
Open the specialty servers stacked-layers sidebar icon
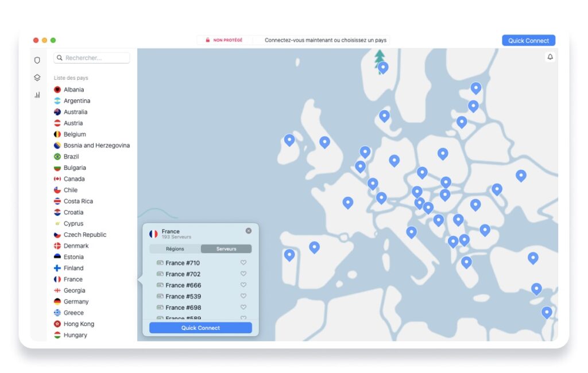tap(36, 77)
